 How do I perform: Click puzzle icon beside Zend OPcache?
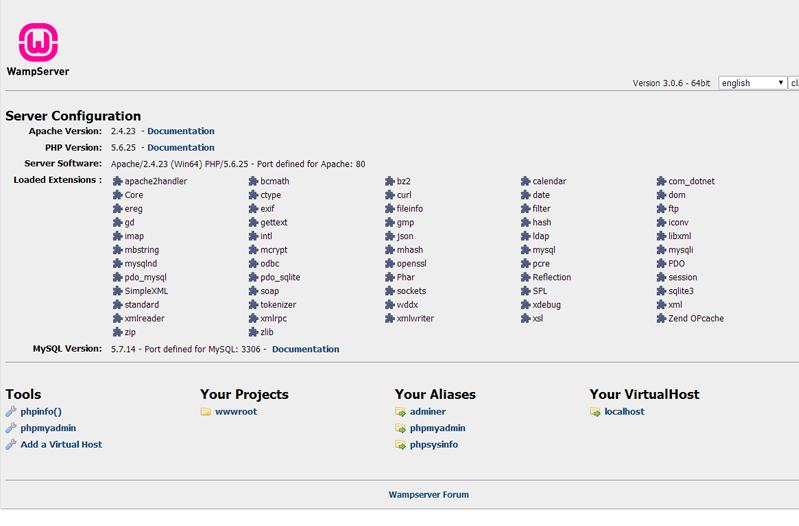(661, 319)
